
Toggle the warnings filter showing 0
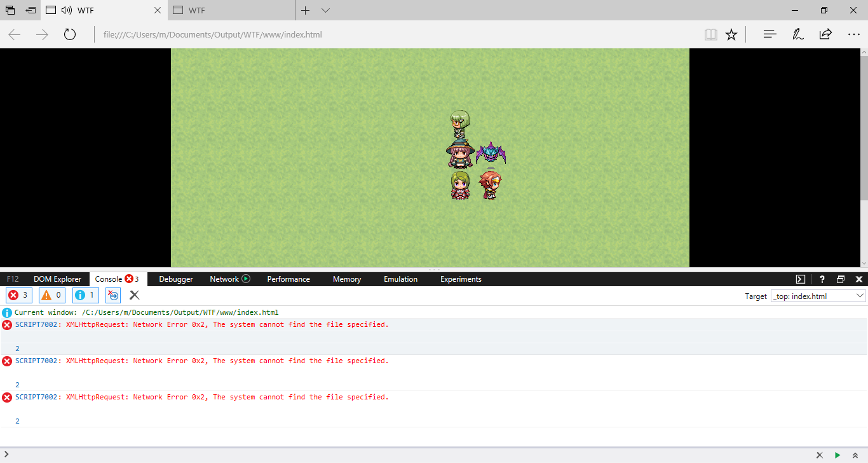[52, 295]
